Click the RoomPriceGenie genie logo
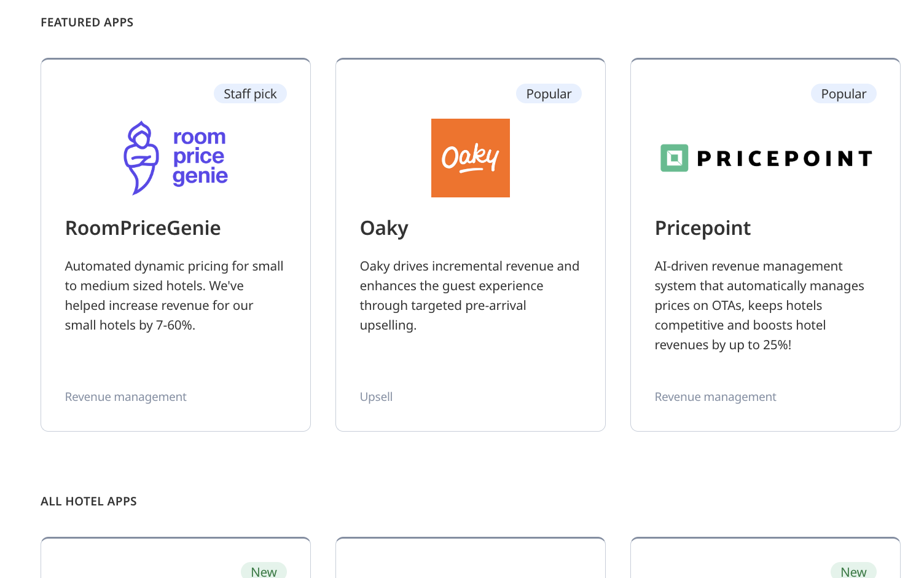This screenshot has height=578, width=924. 142,158
